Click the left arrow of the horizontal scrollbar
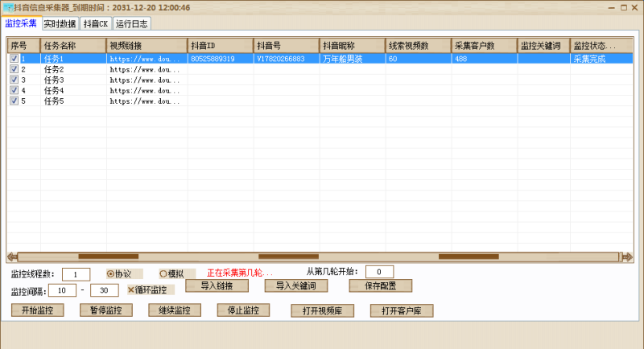This screenshot has width=644, height=349. pos(12,257)
